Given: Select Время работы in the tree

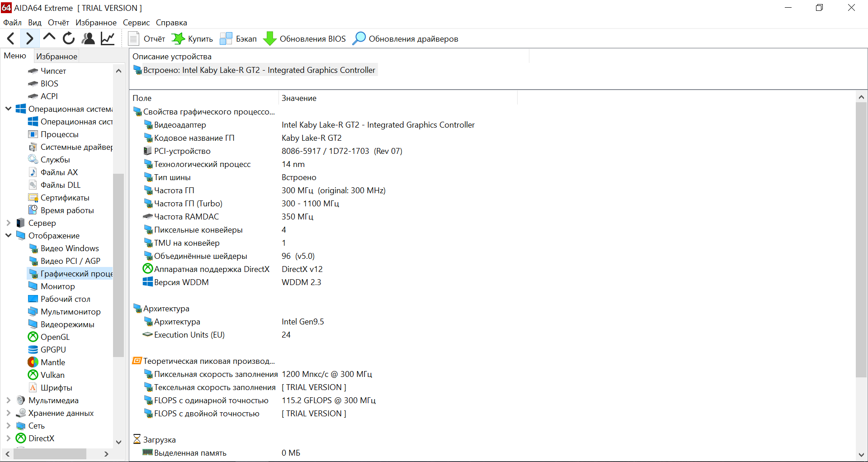Looking at the screenshot, I should click(67, 210).
